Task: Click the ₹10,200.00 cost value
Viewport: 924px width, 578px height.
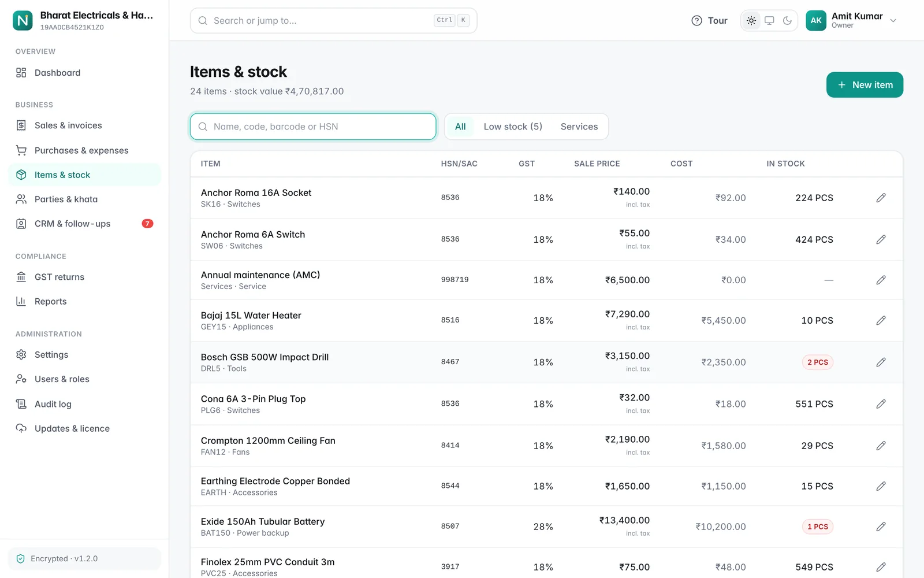Action: (x=721, y=527)
